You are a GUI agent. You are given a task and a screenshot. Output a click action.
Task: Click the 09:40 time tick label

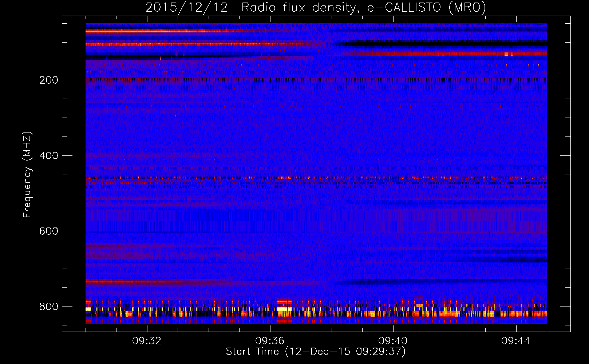coord(393,341)
